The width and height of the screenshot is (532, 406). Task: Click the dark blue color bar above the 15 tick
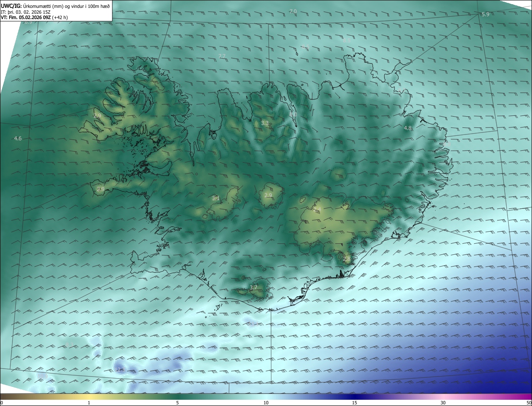point(355,396)
